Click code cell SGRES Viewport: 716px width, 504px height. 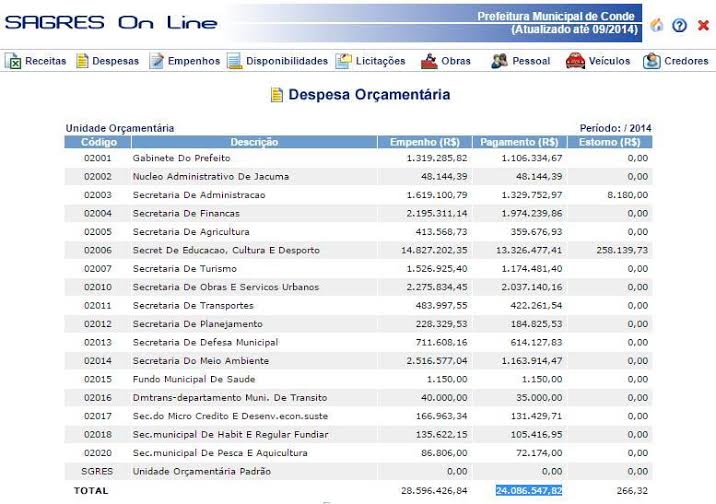(97, 471)
